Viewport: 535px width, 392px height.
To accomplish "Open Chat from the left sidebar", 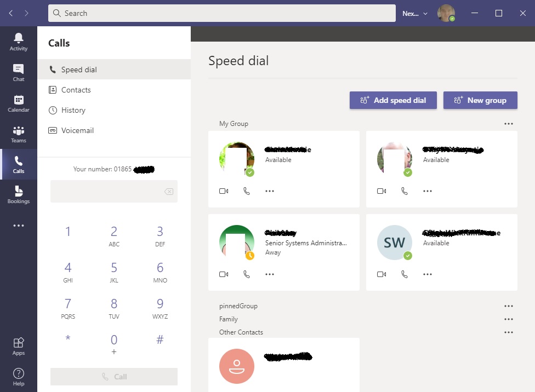I will tap(19, 72).
